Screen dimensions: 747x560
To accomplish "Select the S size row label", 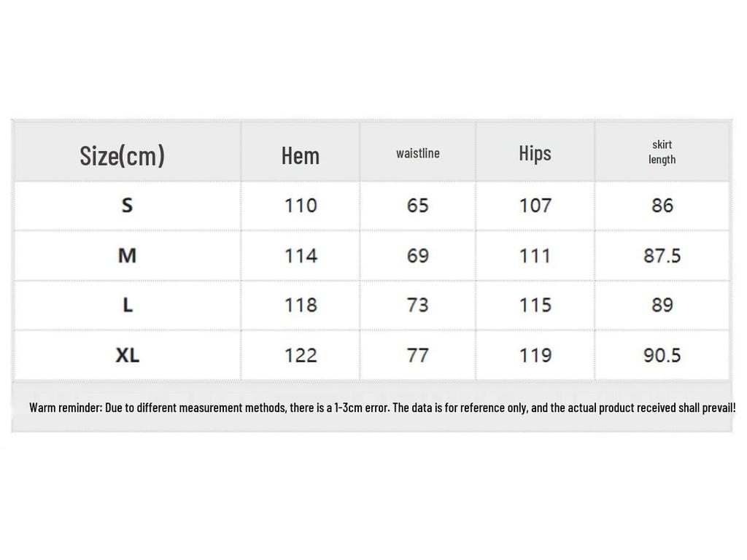I will click(x=127, y=206).
